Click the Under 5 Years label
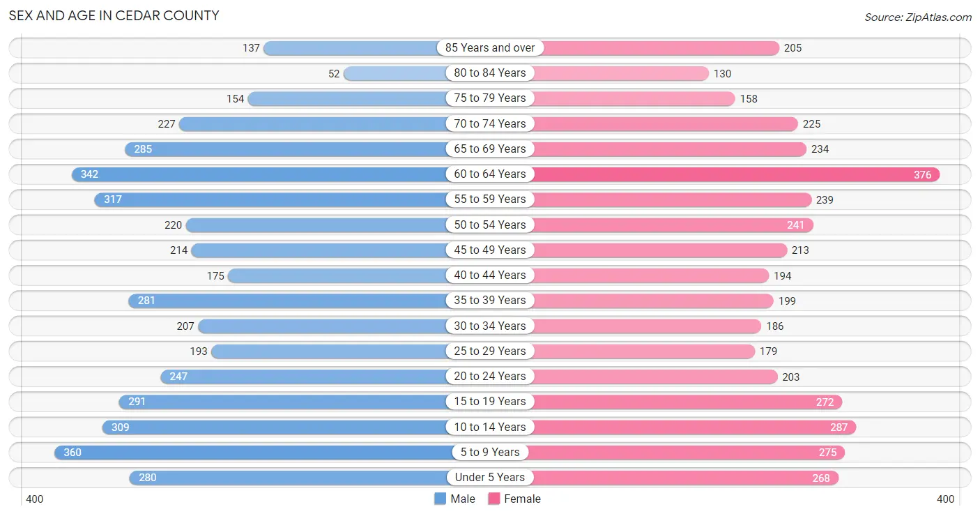 click(x=490, y=477)
